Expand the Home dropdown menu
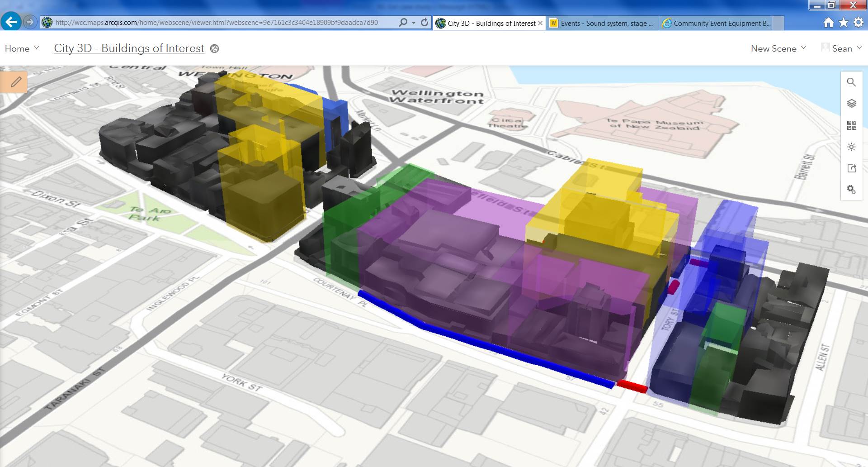 pos(22,48)
